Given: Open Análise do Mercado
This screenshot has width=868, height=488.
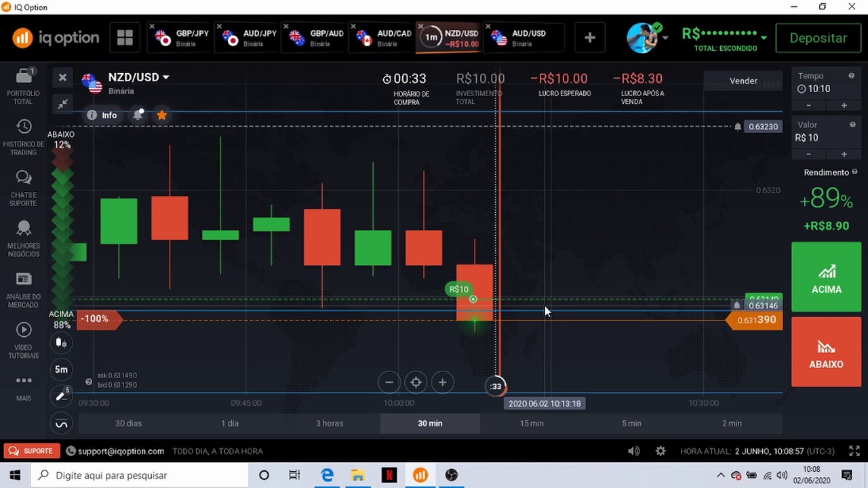Looking at the screenshot, I should pos(24,290).
